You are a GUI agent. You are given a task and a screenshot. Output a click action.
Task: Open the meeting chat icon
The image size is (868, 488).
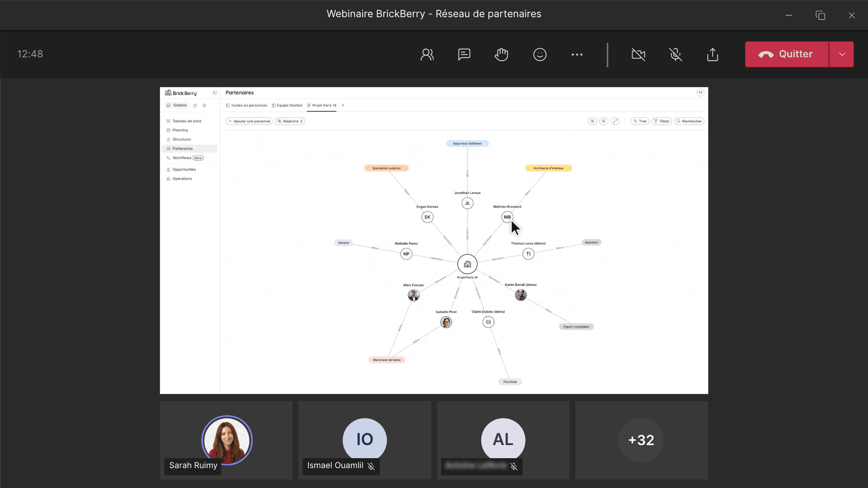click(464, 54)
